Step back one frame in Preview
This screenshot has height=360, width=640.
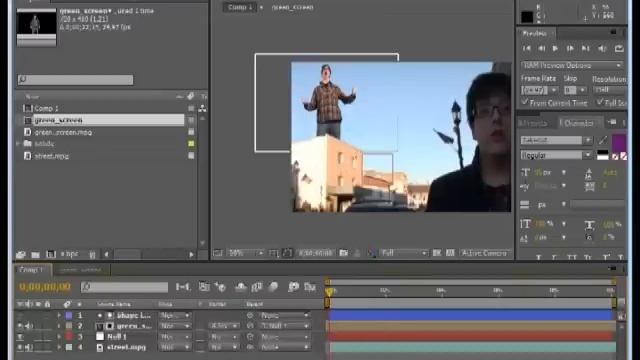(541, 48)
